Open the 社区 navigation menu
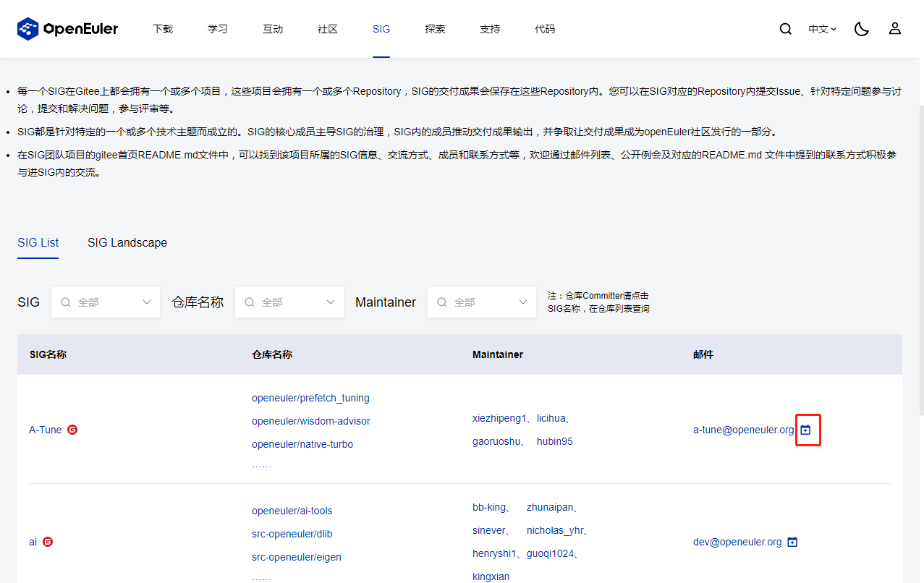The image size is (924, 583). (x=328, y=30)
